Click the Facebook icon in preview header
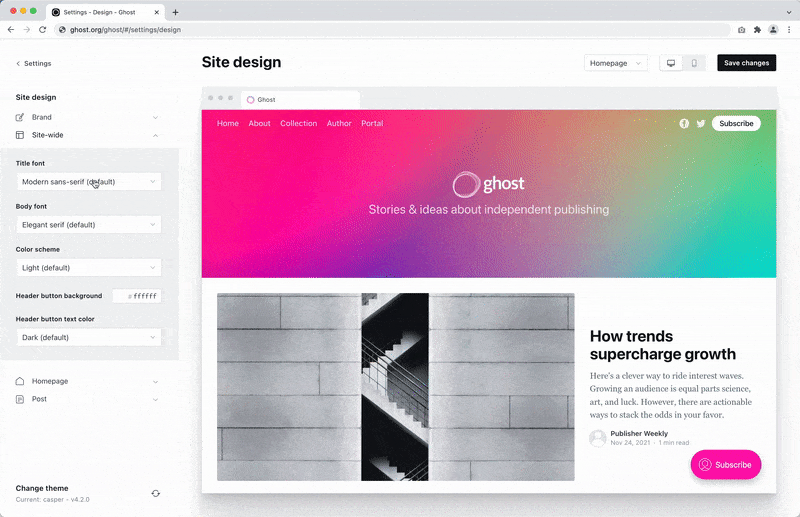This screenshot has width=800, height=517. click(x=684, y=124)
